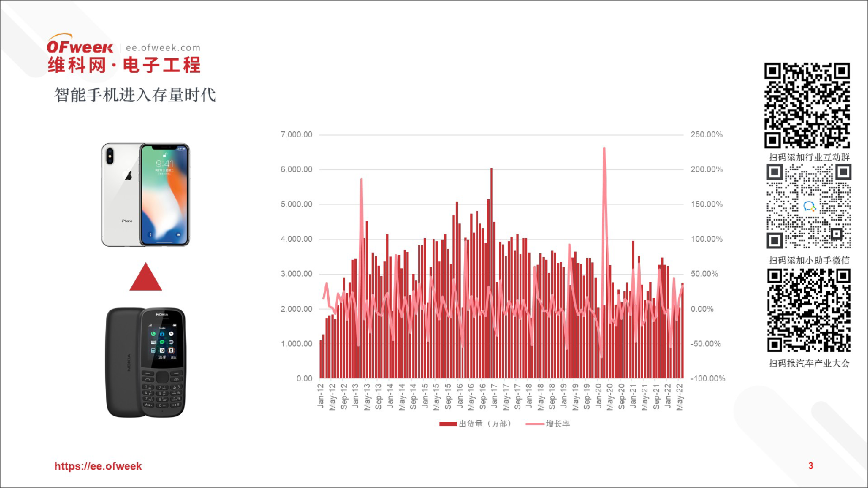
Task: Click the Jan-20 x-axis label
Action: pyautogui.click(x=598, y=396)
